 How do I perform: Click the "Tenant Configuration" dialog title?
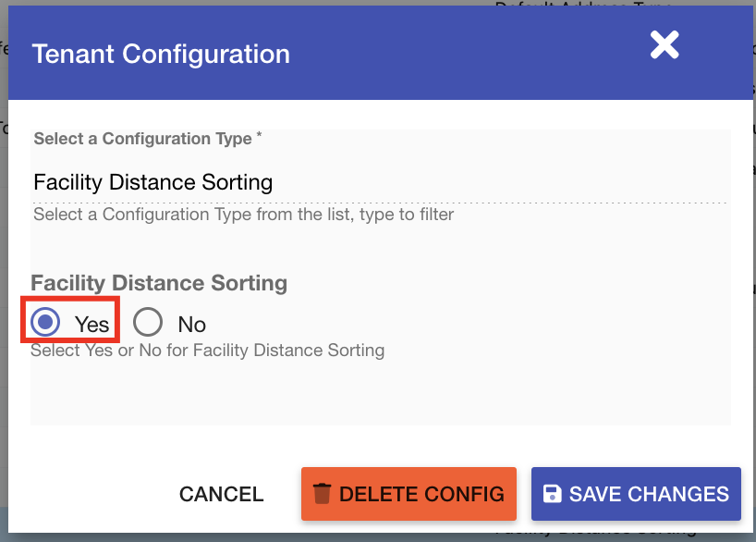click(161, 54)
